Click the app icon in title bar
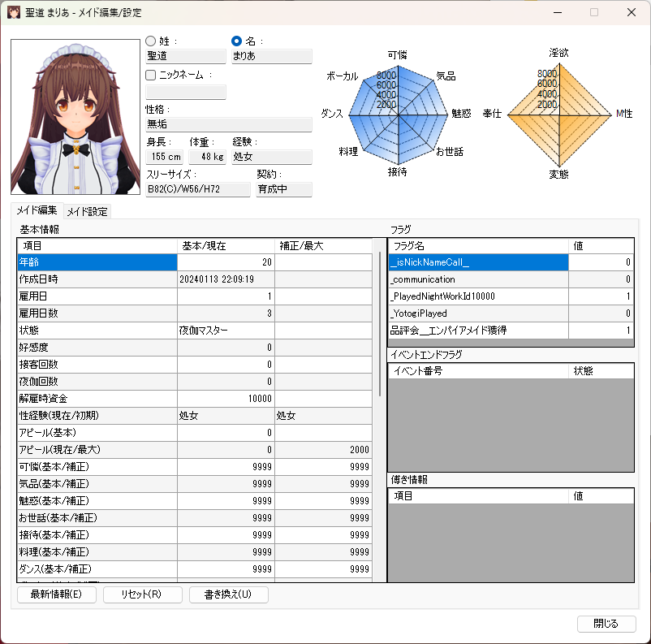651x644 pixels. pyautogui.click(x=14, y=12)
